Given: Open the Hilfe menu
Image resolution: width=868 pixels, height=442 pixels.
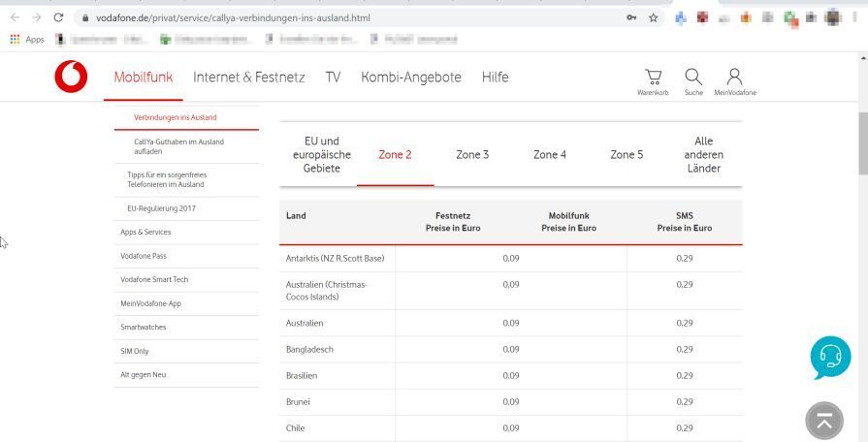Looking at the screenshot, I should 495,77.
